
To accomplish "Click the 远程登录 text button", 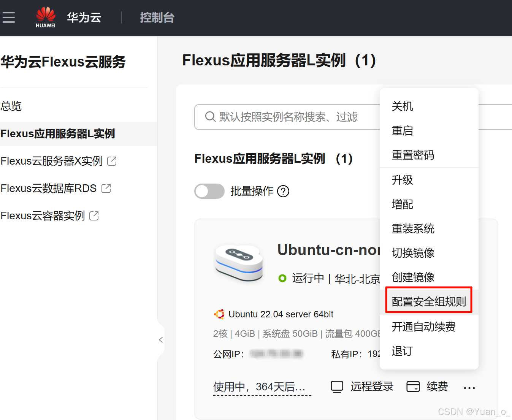I will [372, 387].
